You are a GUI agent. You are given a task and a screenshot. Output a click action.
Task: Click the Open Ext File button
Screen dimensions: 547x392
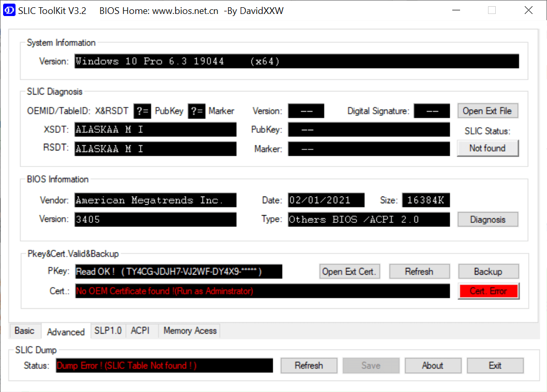point(487,111)
